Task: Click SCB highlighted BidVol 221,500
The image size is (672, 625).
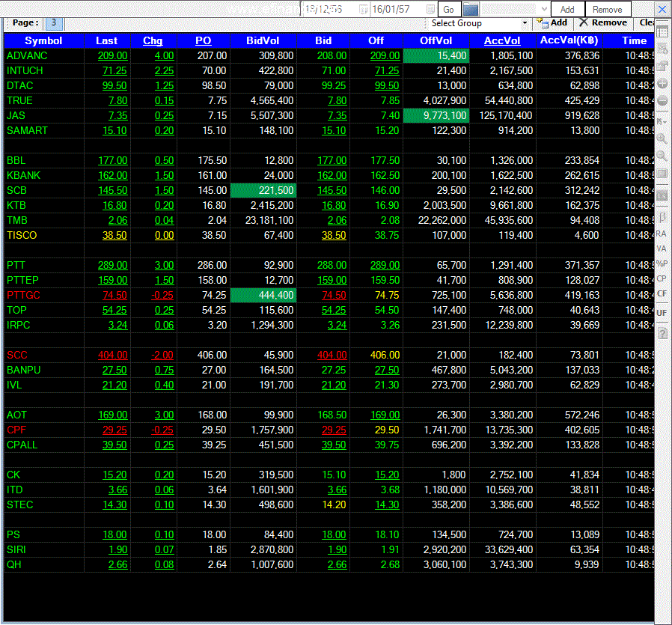Action: [x=263, y=190]
